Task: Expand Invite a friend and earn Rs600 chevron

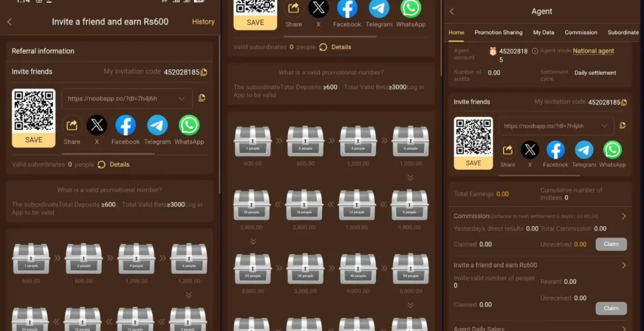Action: (x=623, y=266)
